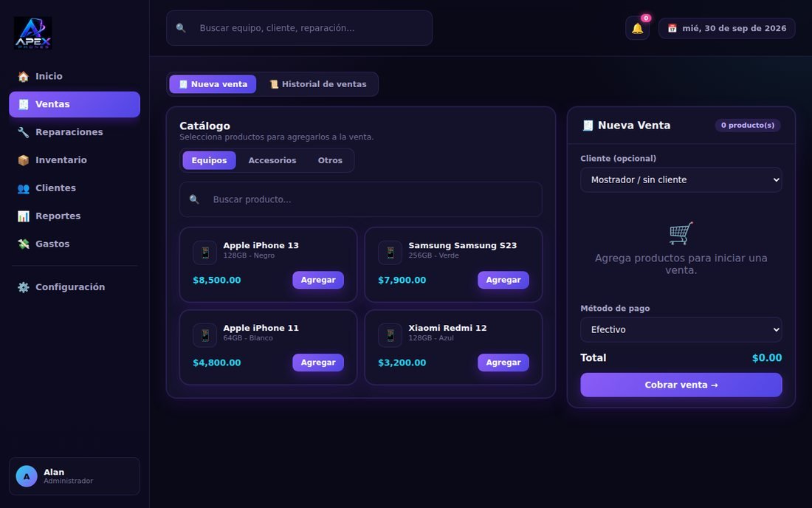Click Alan's avatar circle
This screenshot has height=508, width=812.
(27, 476)
